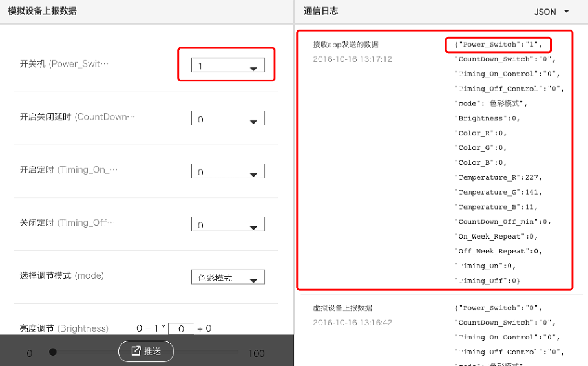This screenshot has width=588, height=366.
Task: Expand the 关闭定时 Timing_Off dropdown
Action: (x=227, y=224)
